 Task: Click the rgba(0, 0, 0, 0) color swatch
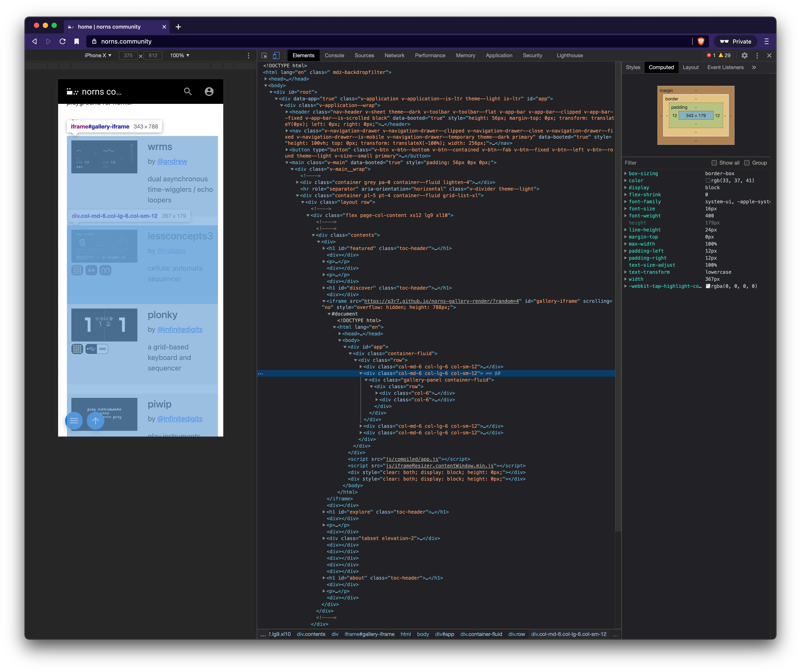pos(708,286)
